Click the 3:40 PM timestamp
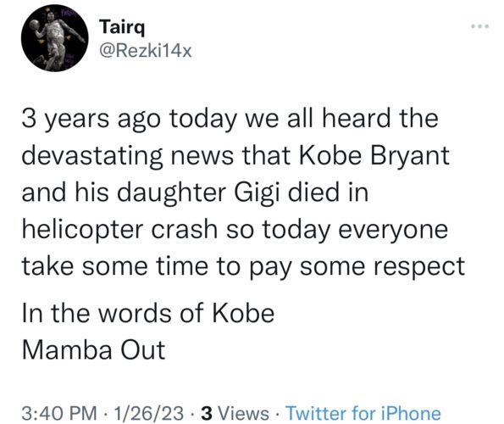 point(59,413)
